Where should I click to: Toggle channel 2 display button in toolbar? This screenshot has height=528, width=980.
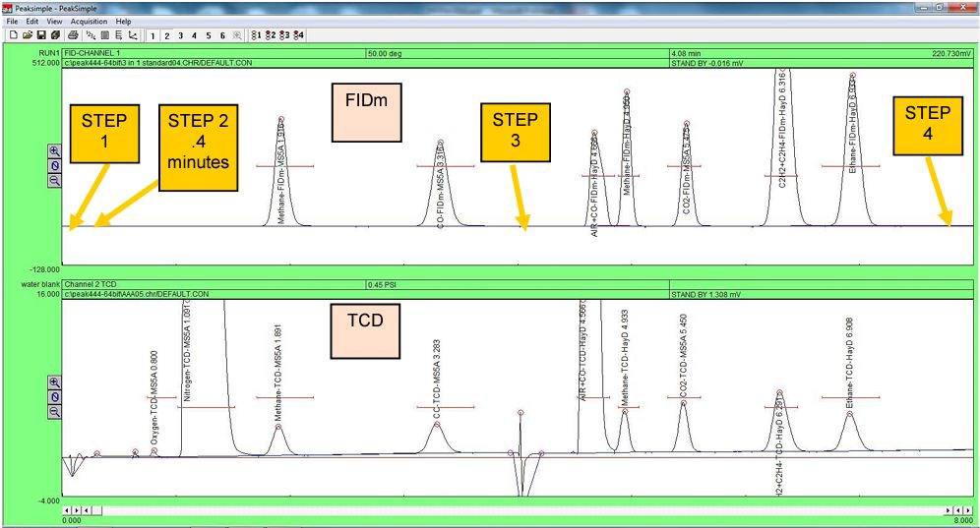[x=167, y=34]
